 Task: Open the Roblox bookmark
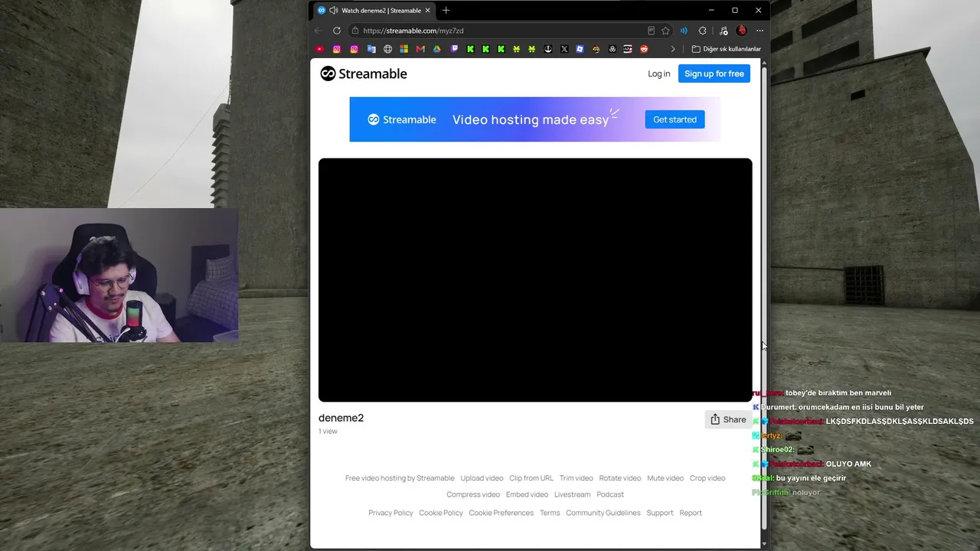point(580,49)
